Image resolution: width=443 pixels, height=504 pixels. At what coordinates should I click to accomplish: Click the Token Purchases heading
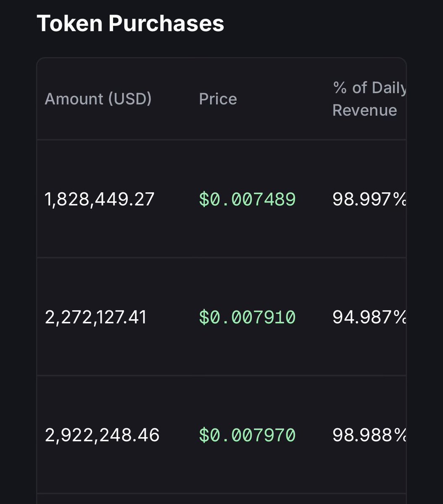tap(130, 23)
